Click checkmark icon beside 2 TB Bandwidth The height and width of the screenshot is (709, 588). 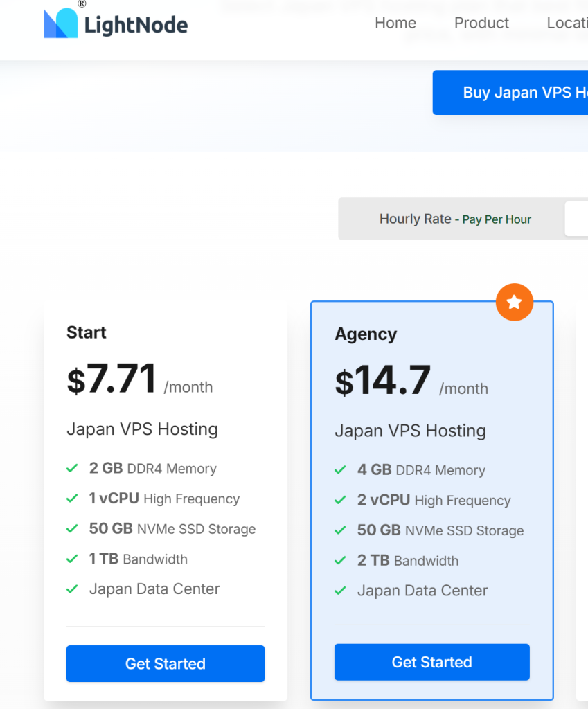340,561
